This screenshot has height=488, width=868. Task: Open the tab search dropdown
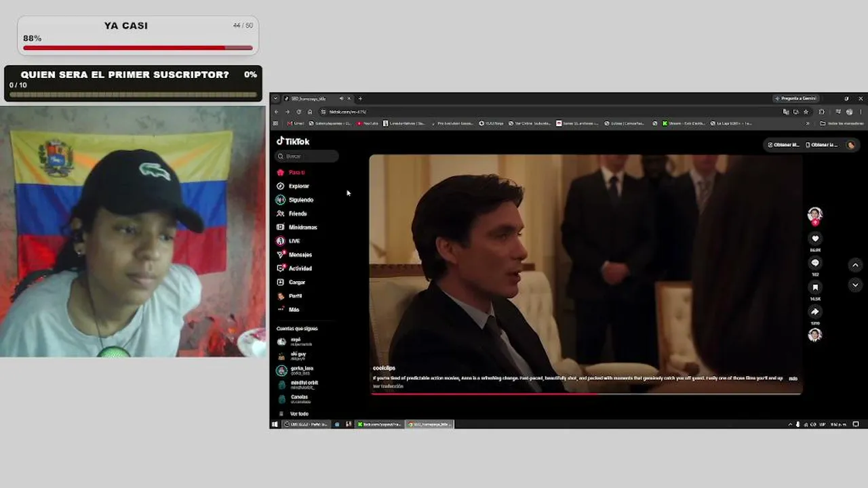(x=275, y=98)
